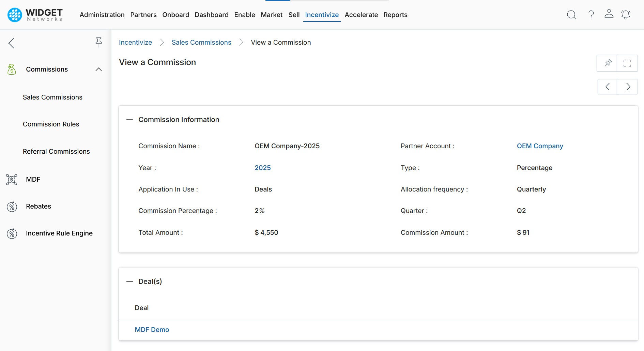644x351 pixels.
Task: Open the MDF Demo deal link
Action: pos(152,330)
